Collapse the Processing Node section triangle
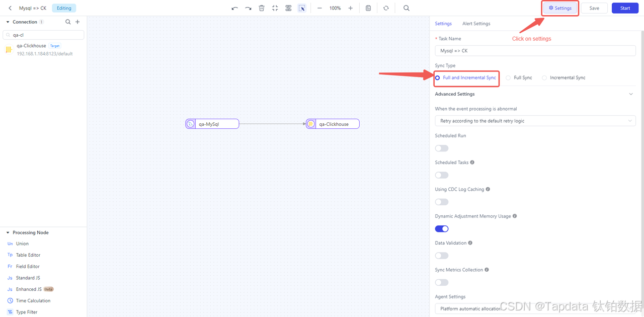 (8, 232)
